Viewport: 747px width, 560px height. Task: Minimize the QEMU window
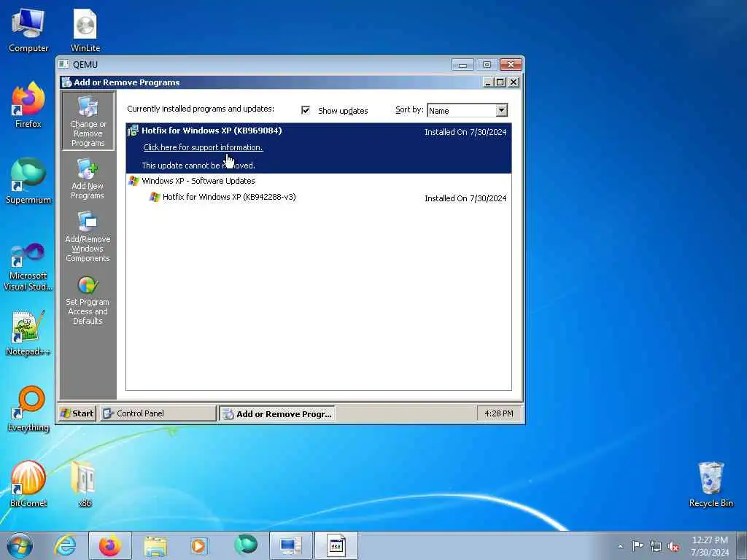click(x=462, y=64)
